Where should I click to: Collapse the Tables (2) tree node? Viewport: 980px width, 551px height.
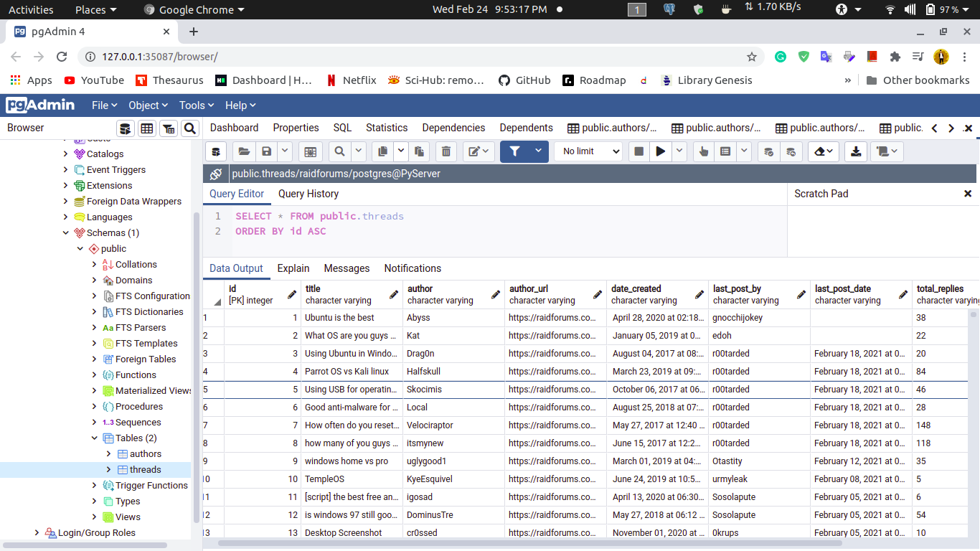95,438
